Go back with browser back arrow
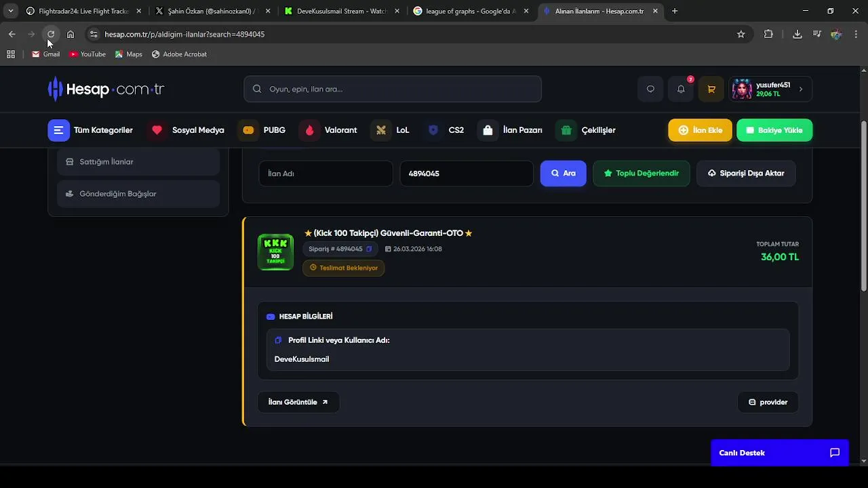 coord(12,34)
